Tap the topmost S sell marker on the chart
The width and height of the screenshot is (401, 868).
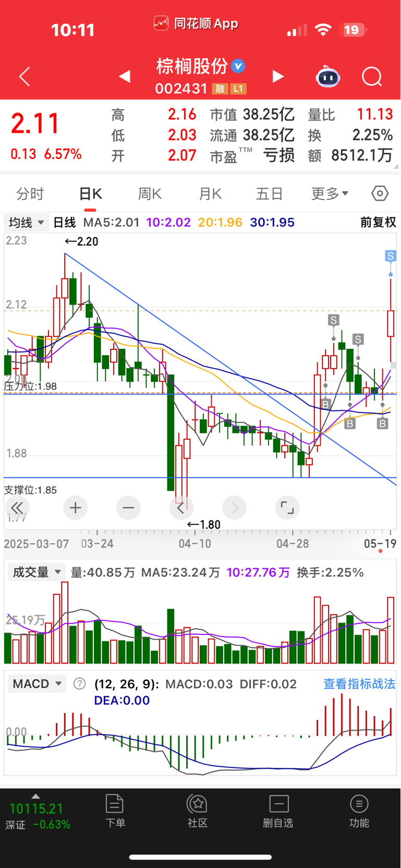[x=391, y=255]
